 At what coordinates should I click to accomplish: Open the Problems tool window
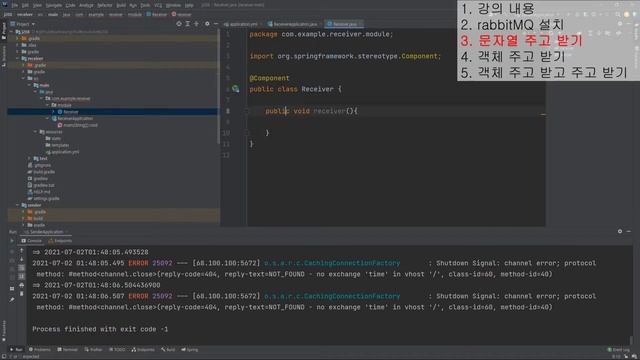click(40, 350)
